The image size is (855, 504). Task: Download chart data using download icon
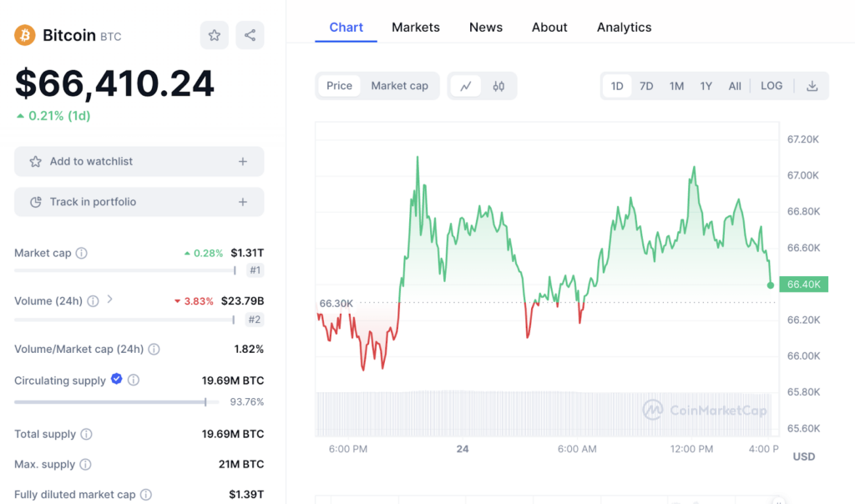tap(812, 86)
